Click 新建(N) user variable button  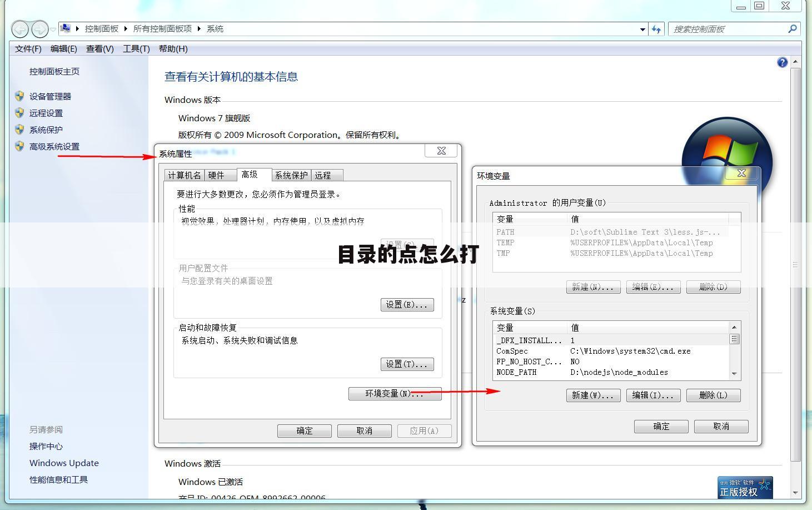(594, 287)
